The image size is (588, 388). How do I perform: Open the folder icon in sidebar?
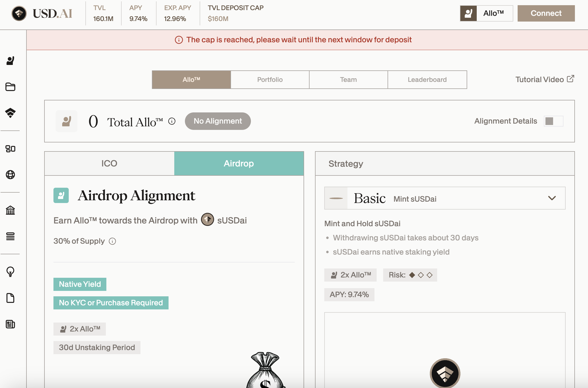click(x=10, y=87)
